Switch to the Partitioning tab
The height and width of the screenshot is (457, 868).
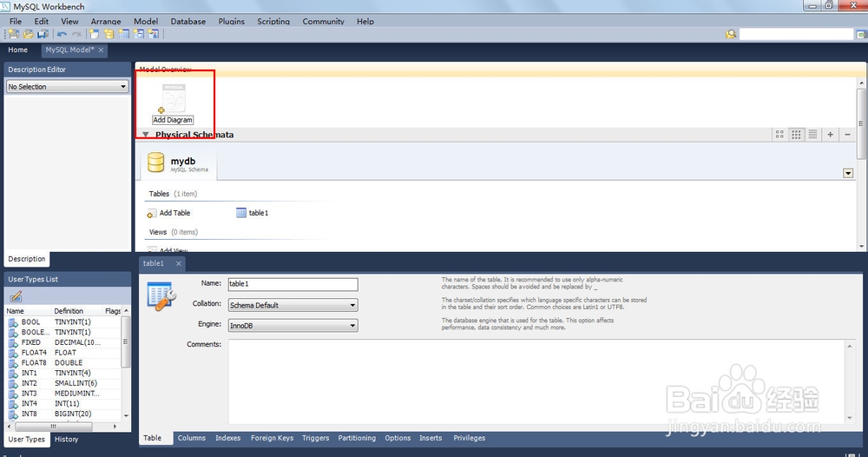pos(357,438)
